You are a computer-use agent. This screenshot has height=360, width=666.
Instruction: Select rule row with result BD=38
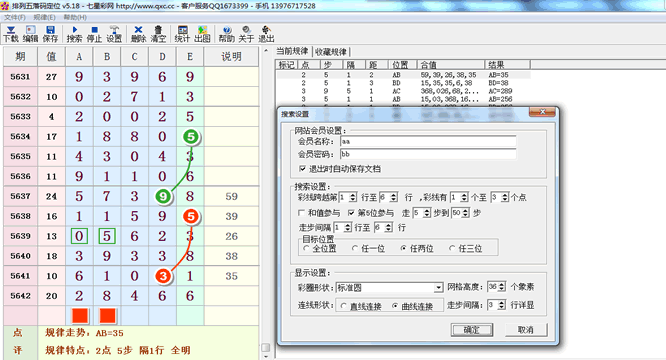pos(404,83)
